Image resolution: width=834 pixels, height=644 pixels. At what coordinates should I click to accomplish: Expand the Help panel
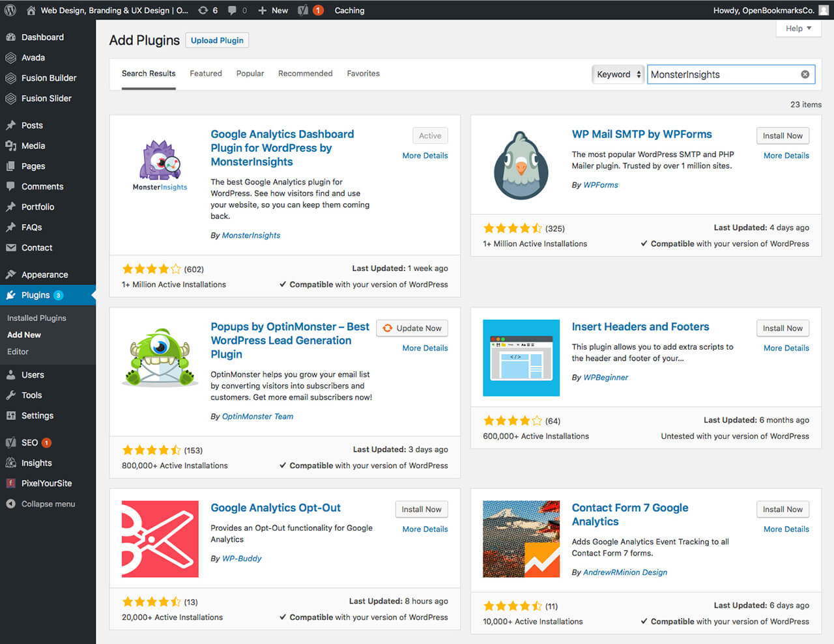tap(798, 29)
